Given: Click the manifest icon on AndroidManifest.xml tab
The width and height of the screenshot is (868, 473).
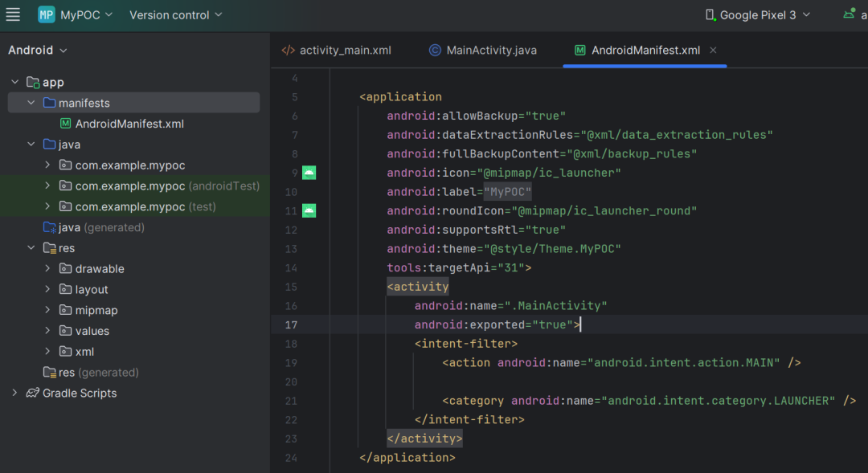Looking at the screenshot, I should coord(579,51).
